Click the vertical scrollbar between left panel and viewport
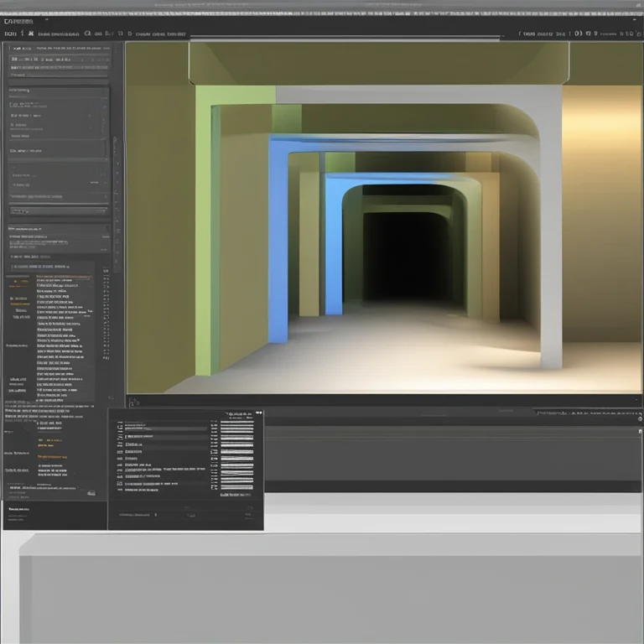Viewport: 644px width, 644px height. (x=117, y=204)
